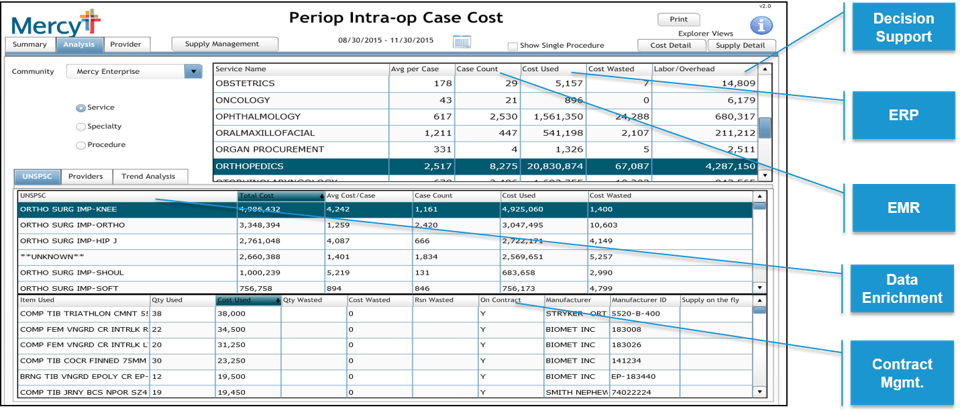Select the OPHTHALMOLOGY service row
Screen dimensions: 960x413
300,117
